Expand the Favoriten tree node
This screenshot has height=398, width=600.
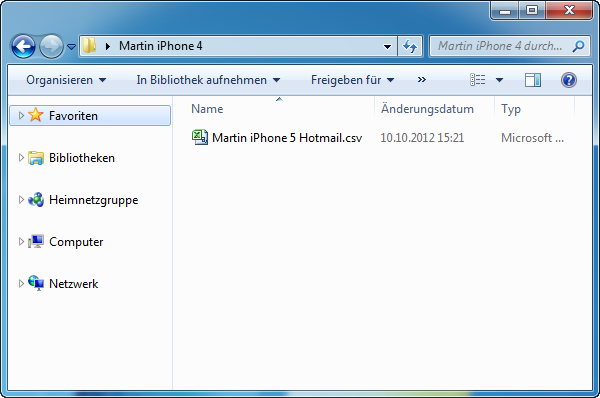21,115
